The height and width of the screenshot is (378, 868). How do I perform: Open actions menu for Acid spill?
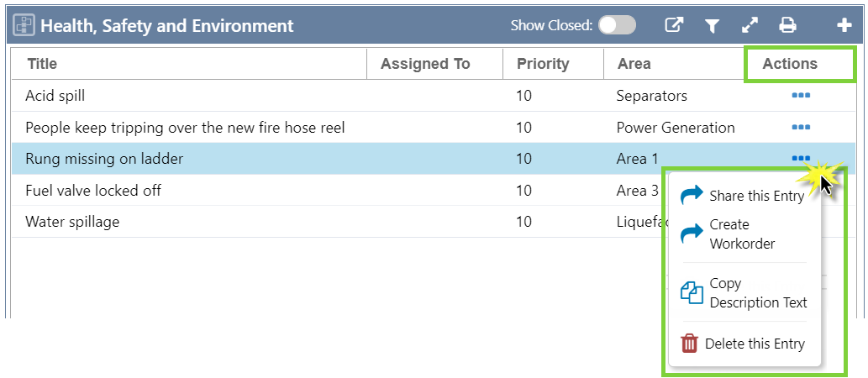pyautogui.click(x=801, y=96)
